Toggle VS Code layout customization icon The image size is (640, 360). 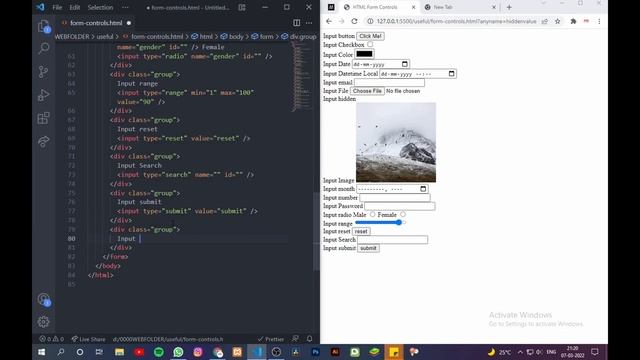coord(242,7)
